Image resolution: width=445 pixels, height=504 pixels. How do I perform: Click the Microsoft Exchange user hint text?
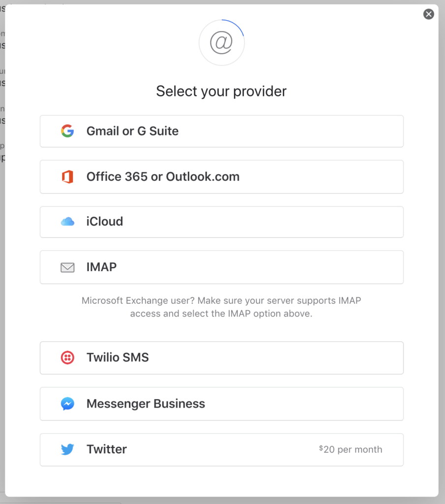click(x=221, y=307)
